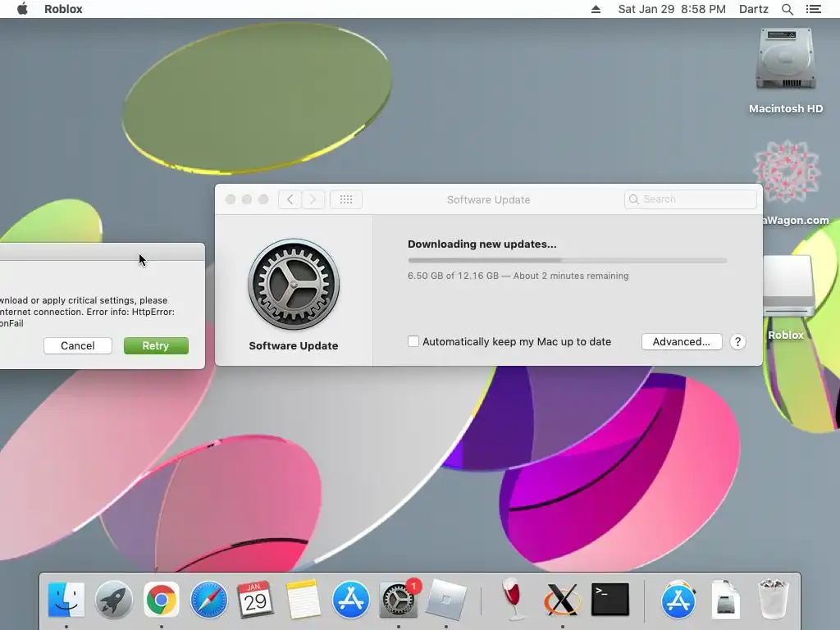Click Roblox dialog title bar
Viewport: 840px width, 630px height.
pos(102,252)
